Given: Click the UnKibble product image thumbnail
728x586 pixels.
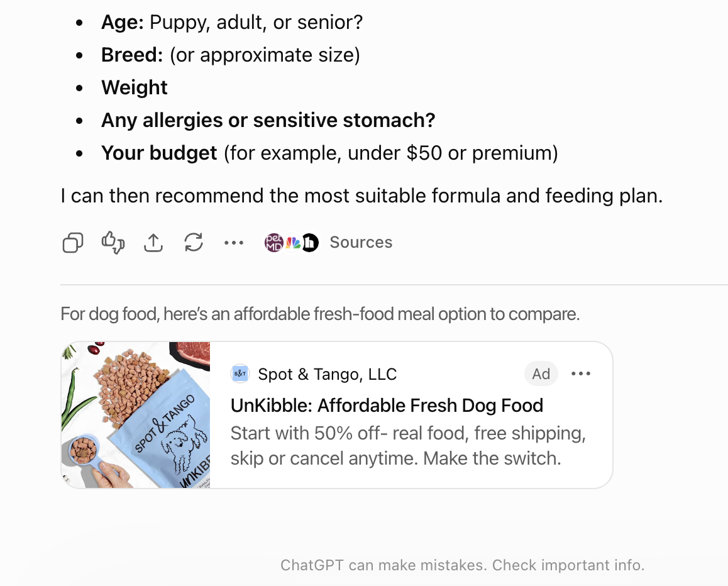Looking at the screenshot, I should (136, 415).
